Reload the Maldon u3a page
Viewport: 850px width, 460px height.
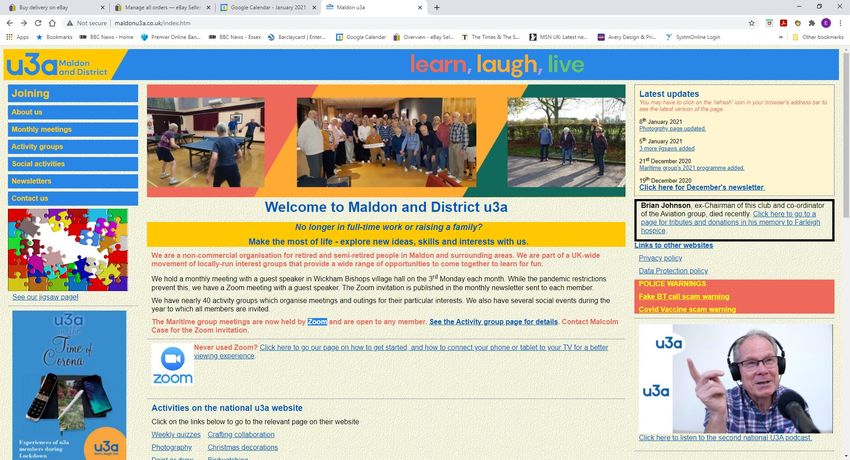[x=38, y=23]
